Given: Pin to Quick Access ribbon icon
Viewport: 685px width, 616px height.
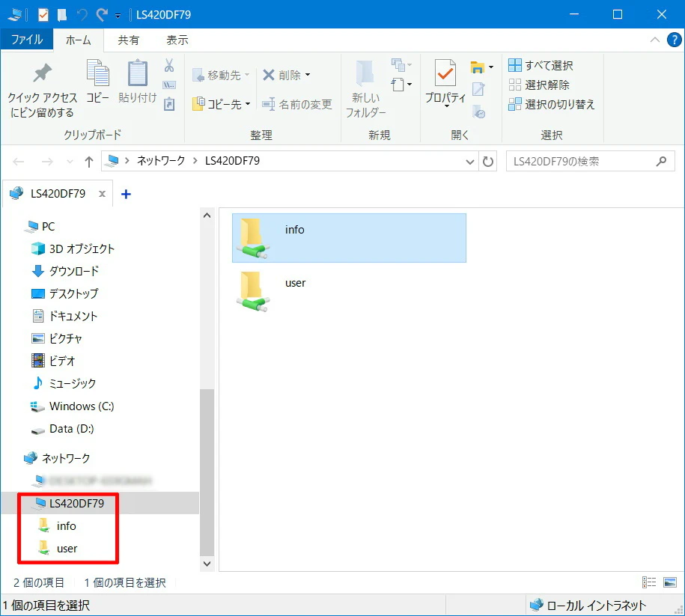Looking at the screenshot, I should (42, 73).
